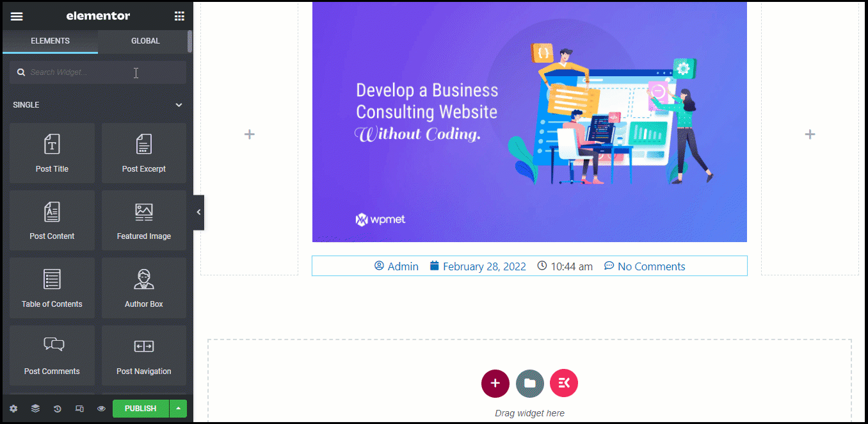This screenshot has height=424, width=868.
Task: Toggle Preview Changes eye icon
Action: [101, 409]
